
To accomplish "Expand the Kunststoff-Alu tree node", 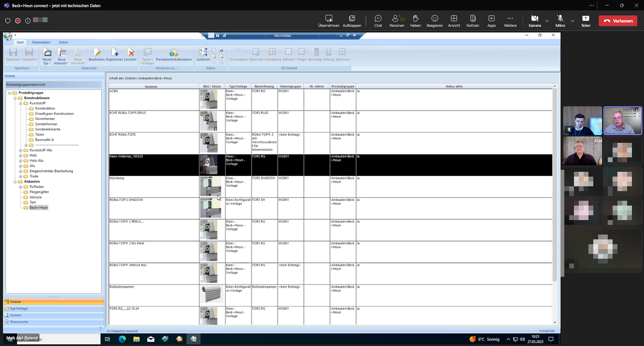I will [21, 150].
